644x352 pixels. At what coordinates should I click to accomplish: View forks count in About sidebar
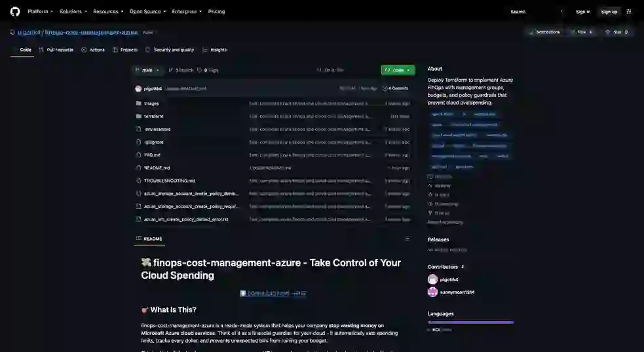point(439,213)
